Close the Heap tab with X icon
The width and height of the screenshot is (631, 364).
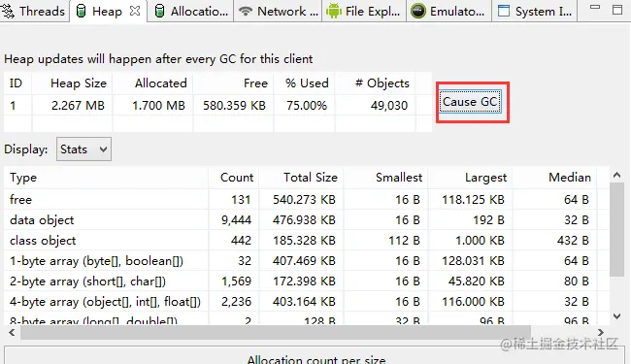135,11
